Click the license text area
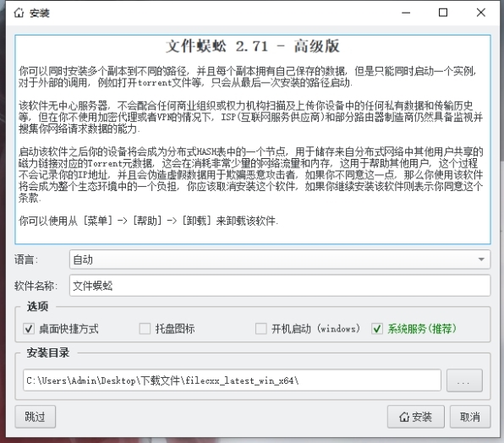504x443 pixels. click(252, 139)
